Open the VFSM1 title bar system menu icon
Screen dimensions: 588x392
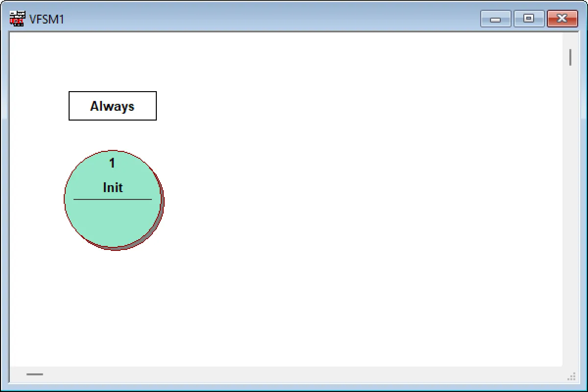coord(16,18)
